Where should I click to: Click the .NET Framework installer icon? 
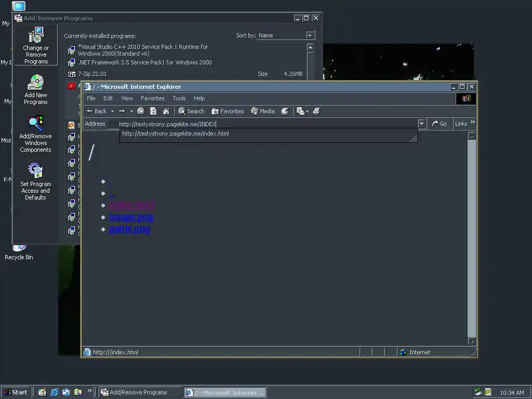pyautogui.click(x=72, y=62)
